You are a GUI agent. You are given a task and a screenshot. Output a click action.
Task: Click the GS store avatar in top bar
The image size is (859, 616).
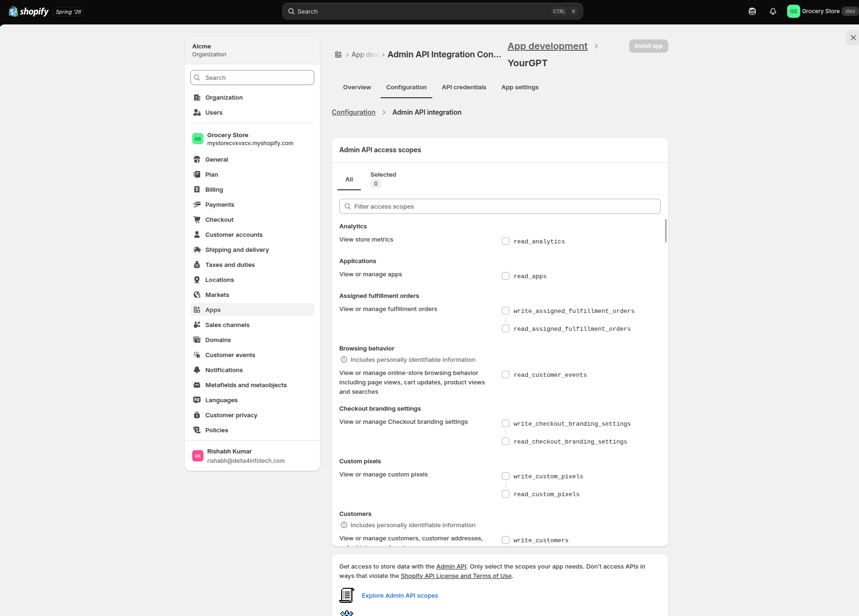[x=793, y=11]
